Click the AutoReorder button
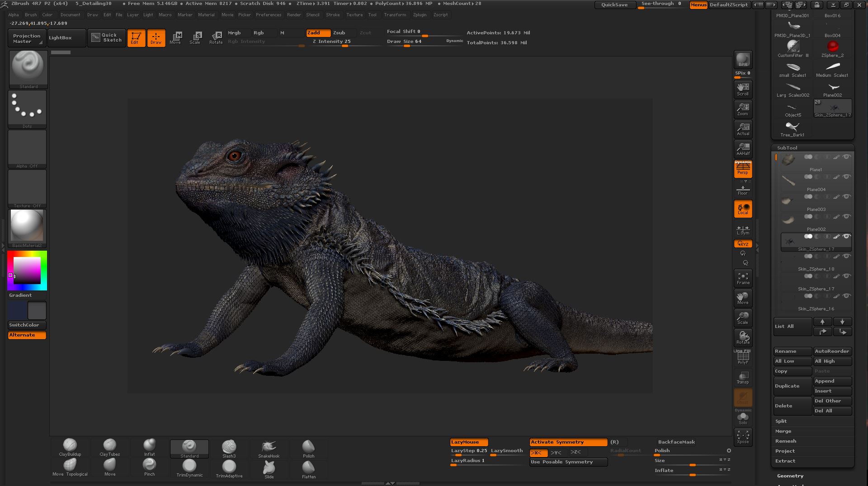This screenshot has height=486, width=868. (x=832, y=351)
